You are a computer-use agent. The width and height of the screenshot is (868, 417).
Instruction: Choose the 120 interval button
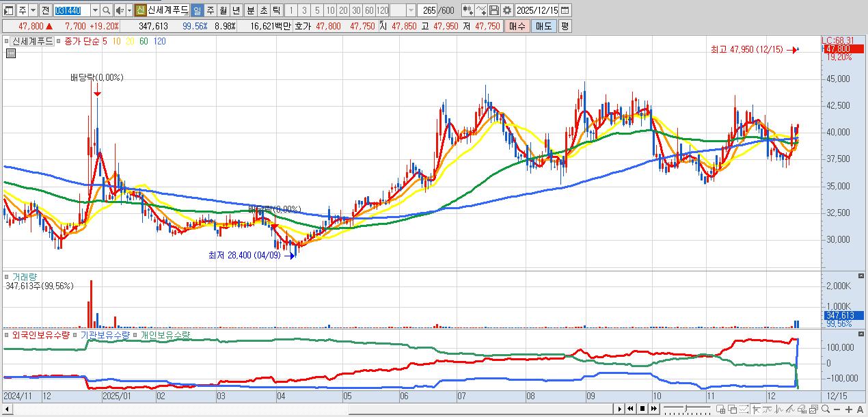(382, 10)
